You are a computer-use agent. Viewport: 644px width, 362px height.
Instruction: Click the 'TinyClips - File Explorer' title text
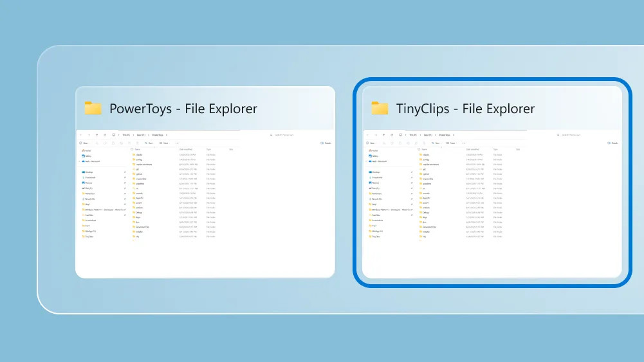(x=465, y=109)
